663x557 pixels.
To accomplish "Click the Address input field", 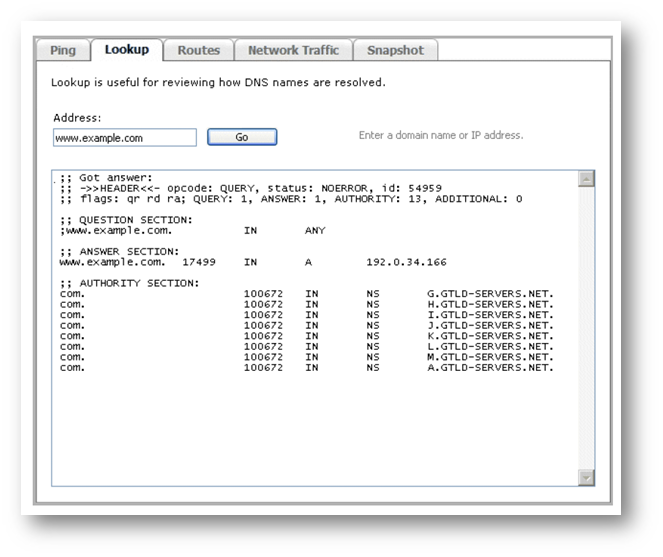I will coord(125,138).
